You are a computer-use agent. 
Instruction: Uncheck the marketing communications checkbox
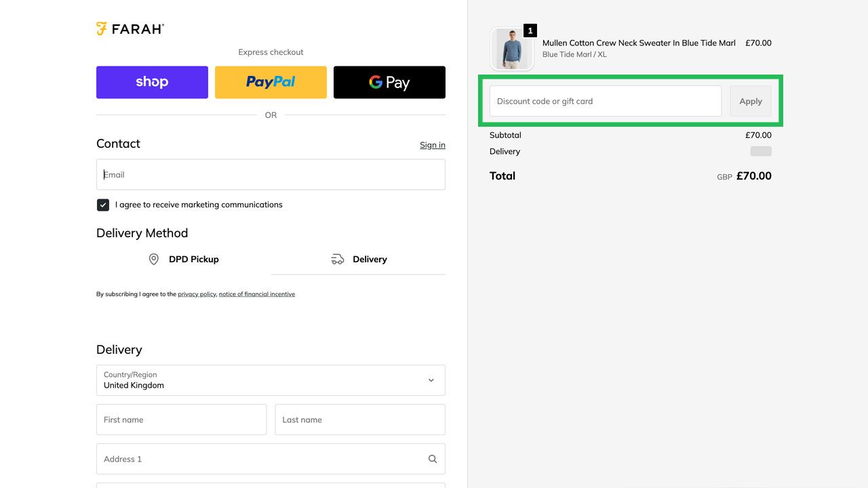pos(102,204)
